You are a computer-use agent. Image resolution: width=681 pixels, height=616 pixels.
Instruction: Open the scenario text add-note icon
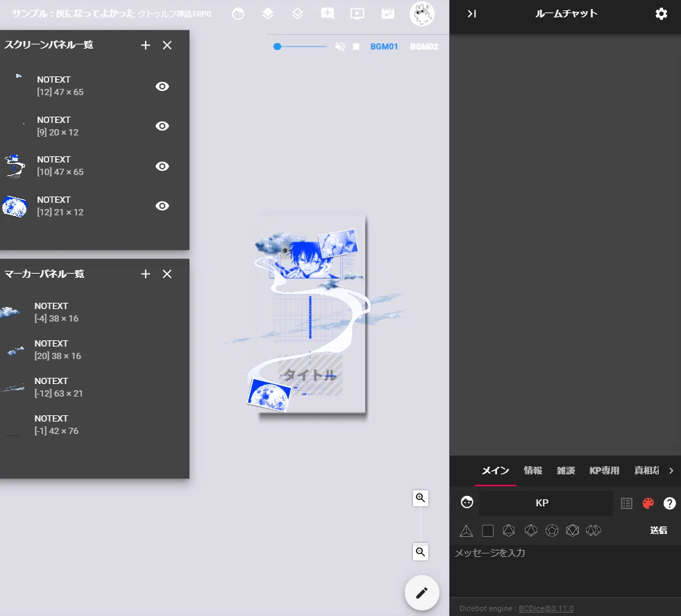pyautogui.click(x=328, y=14)
